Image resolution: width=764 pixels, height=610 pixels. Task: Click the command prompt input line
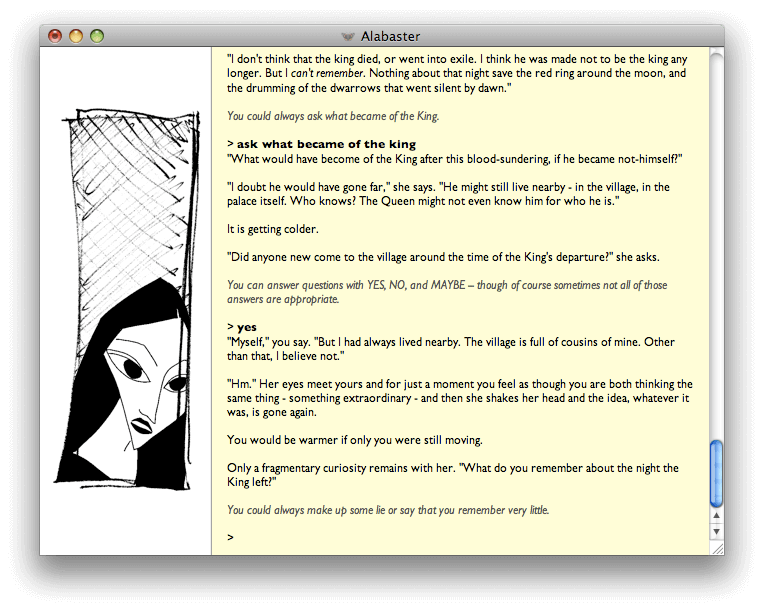pos(459,537)
